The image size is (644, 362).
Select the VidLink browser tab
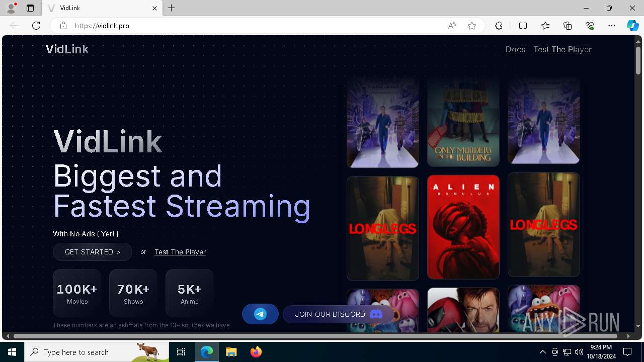102,8
